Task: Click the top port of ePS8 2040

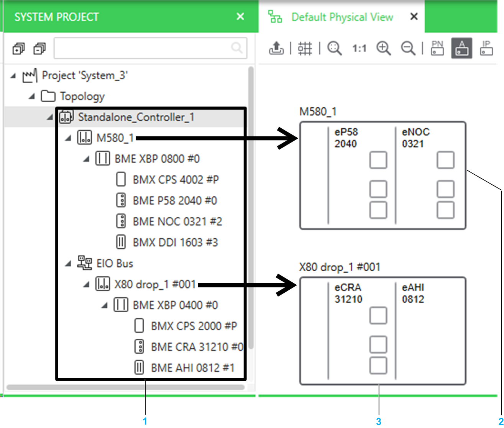Action: 378,160
